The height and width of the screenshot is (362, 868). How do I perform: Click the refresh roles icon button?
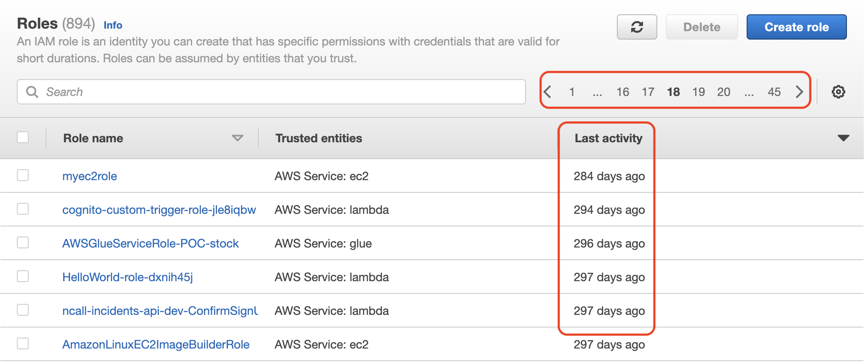[x=637, y=27]
